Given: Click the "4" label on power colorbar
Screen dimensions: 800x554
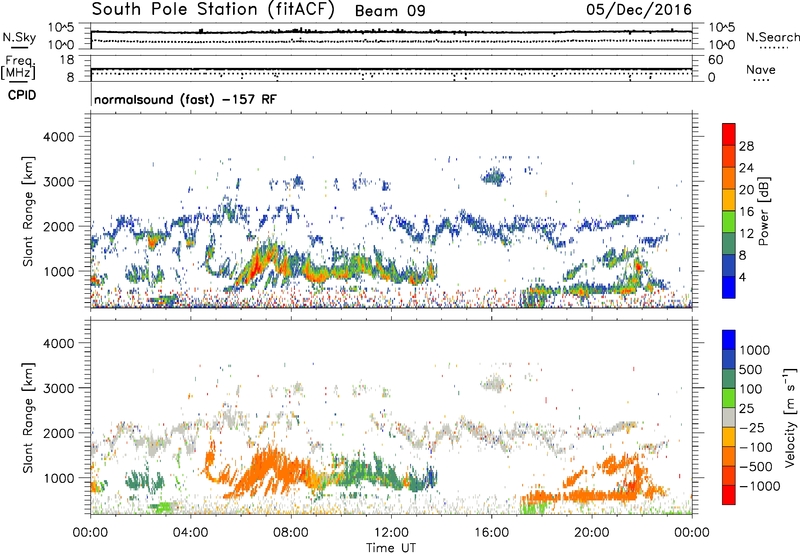Looking at the screenshot, I should pyautogui.click(x=742, y=278).
